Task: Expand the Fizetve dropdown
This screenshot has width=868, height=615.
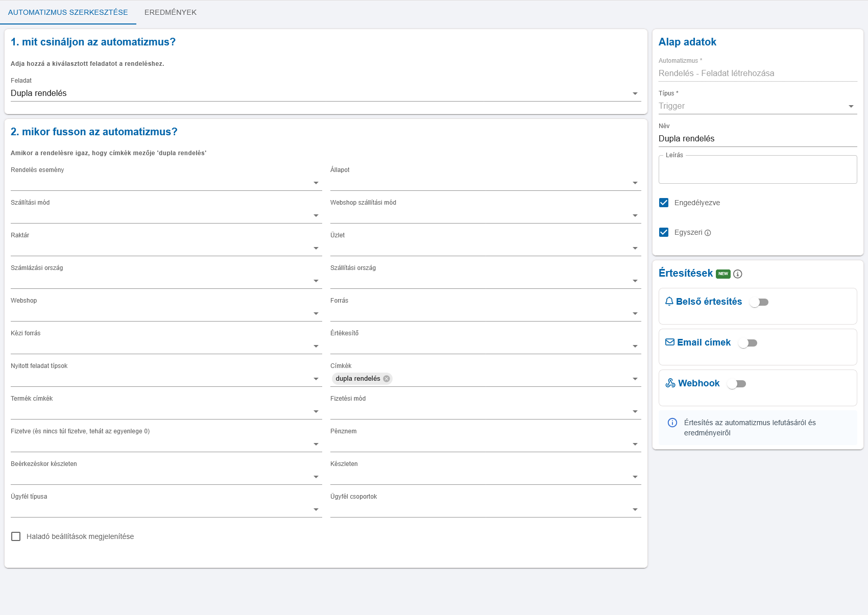Action: click(x=166, y=444)
